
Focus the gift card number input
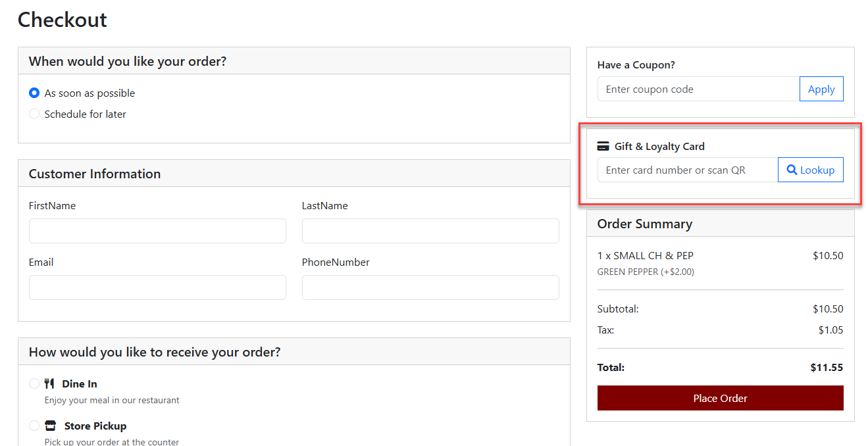[687, 170]
